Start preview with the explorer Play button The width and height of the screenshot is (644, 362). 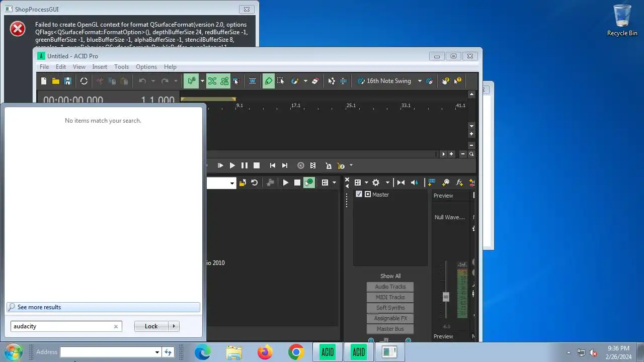286,183
